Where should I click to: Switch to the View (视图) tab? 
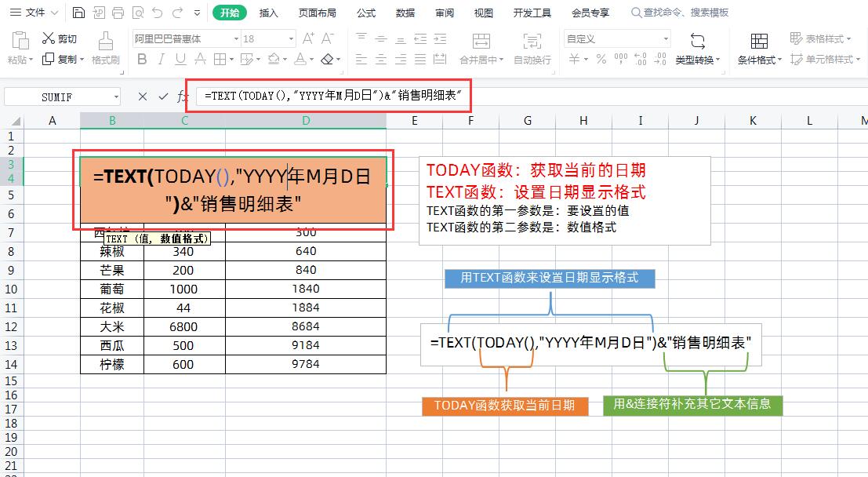point(483,13)
